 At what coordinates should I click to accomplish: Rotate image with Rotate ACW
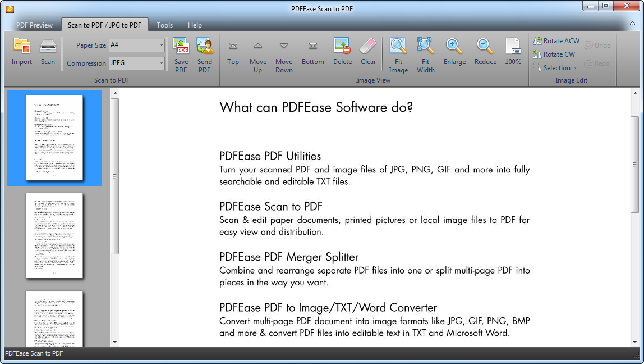point(556,40)
